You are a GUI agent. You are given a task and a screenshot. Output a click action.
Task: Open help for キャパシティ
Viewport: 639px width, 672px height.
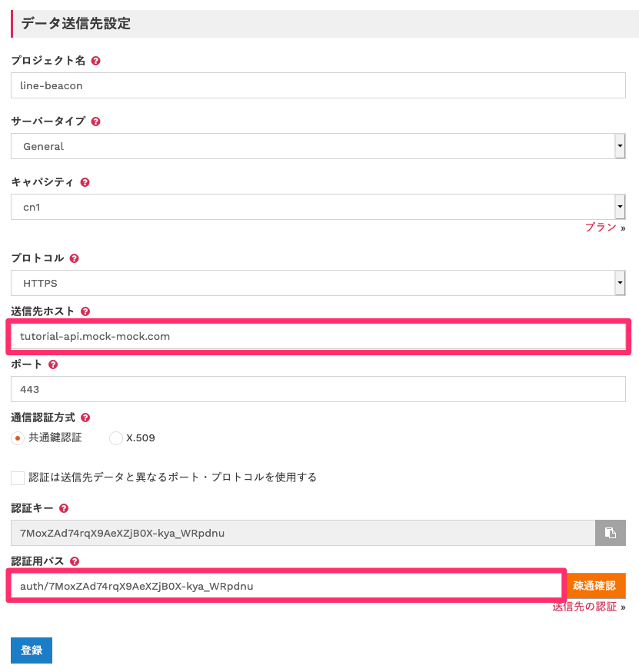(x=85, y=181)
